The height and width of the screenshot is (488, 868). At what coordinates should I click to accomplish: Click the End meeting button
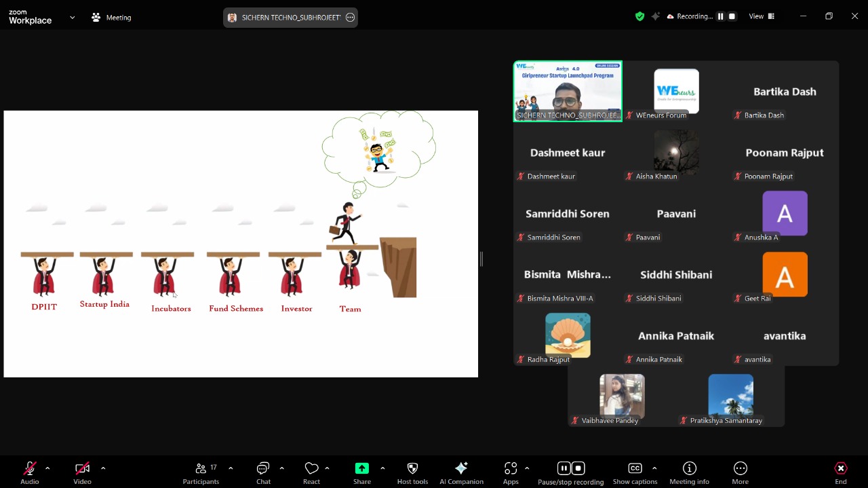[840, 472]
